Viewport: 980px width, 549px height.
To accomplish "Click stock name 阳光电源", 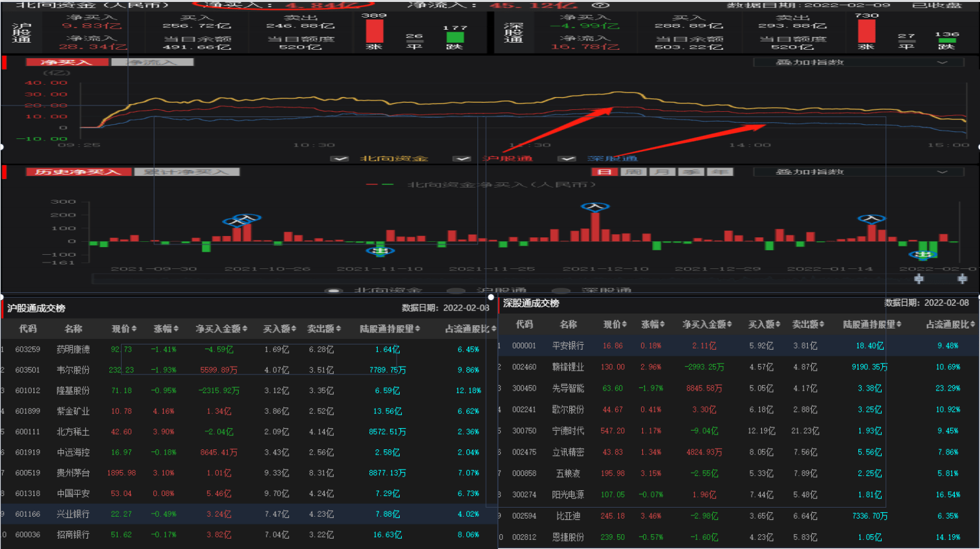I will (568, 495).
